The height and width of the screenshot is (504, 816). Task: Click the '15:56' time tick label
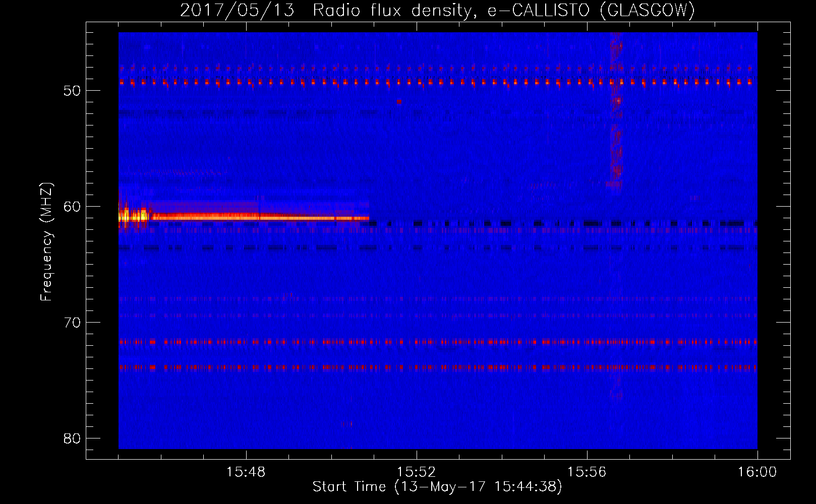pyautogui.click(x=587, y=472)
